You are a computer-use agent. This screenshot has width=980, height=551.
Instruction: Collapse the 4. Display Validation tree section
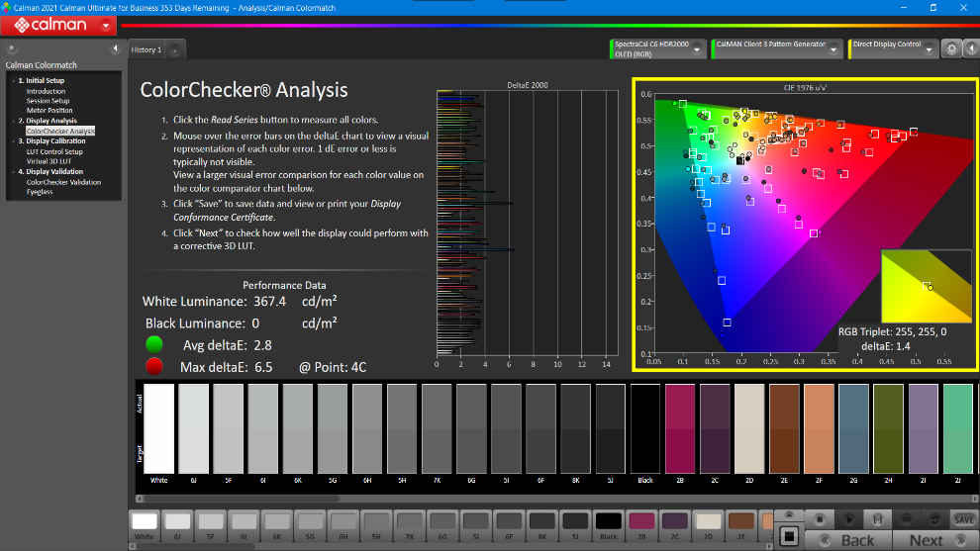13,171
